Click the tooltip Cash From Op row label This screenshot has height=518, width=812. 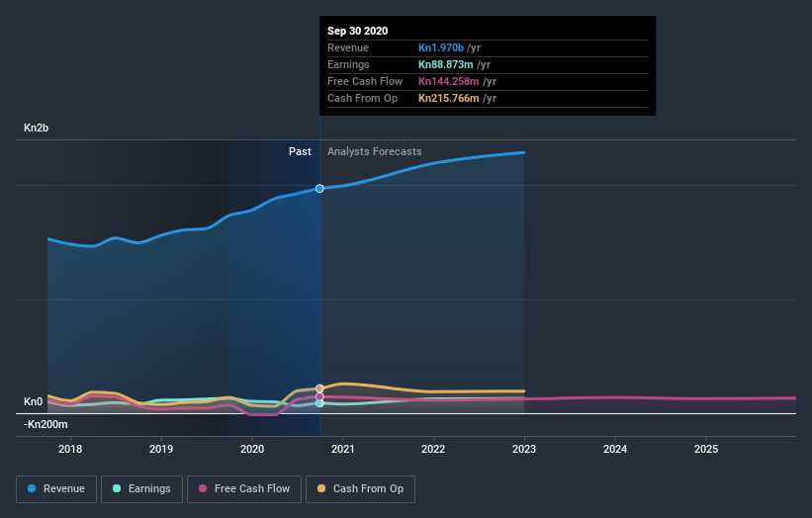(x=363, y=98)
